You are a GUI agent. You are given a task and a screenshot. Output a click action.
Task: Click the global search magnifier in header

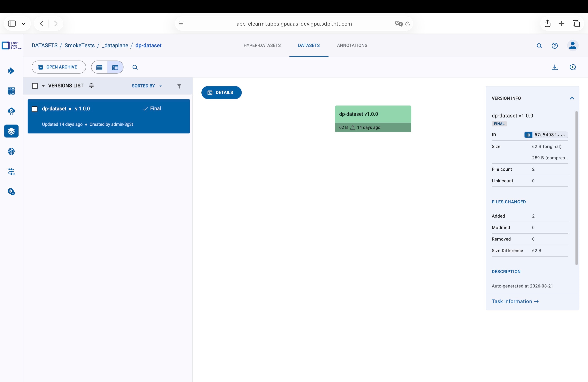(539, 46)
